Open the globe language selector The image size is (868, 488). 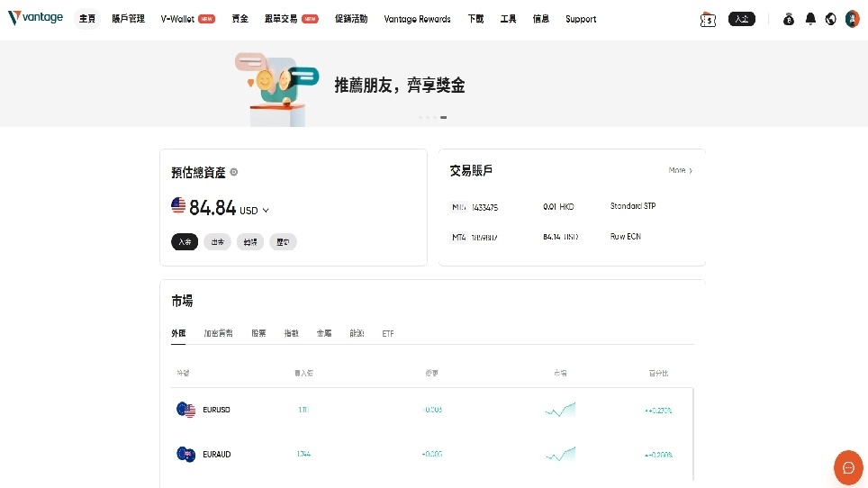pyautogui.click(x=830, y=19)
